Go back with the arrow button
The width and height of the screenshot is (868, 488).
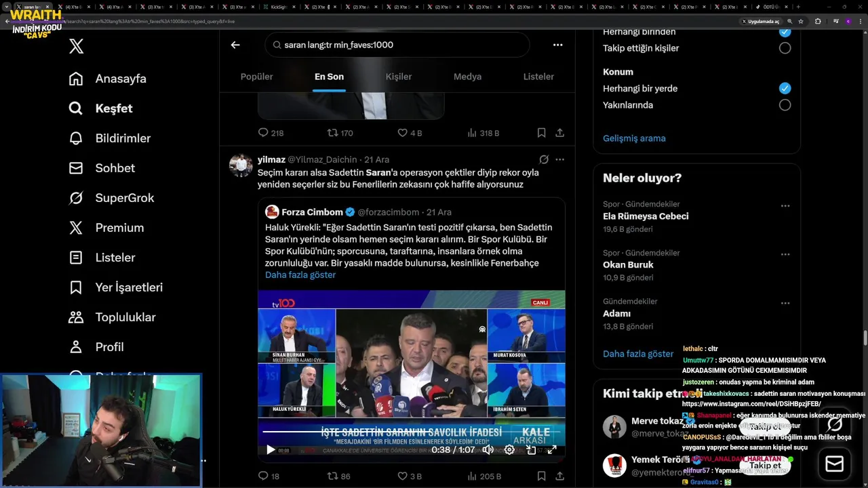coord(235,45)
